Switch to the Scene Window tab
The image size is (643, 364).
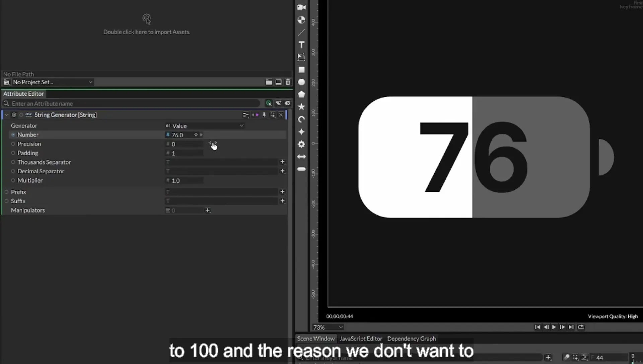point(316,339)
